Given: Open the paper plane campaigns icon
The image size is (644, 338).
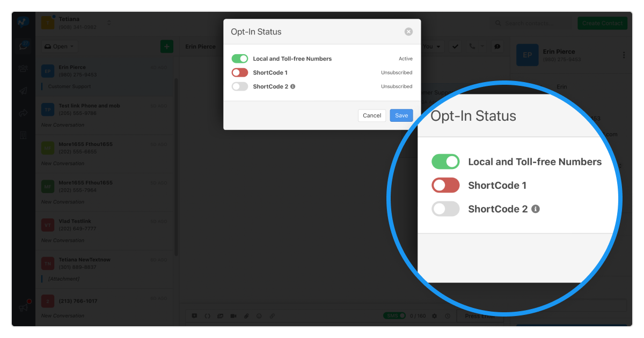Looking at the screenshot, I should [23, 91].
